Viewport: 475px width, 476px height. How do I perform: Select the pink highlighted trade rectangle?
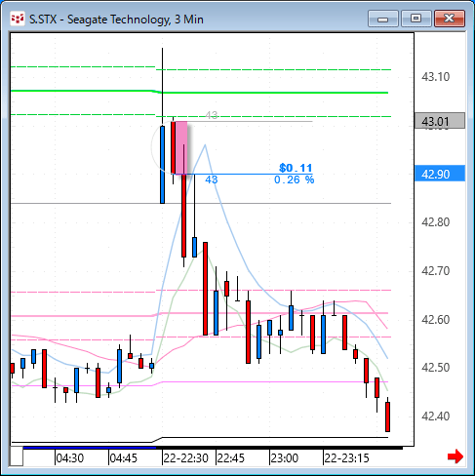point(181,147)
